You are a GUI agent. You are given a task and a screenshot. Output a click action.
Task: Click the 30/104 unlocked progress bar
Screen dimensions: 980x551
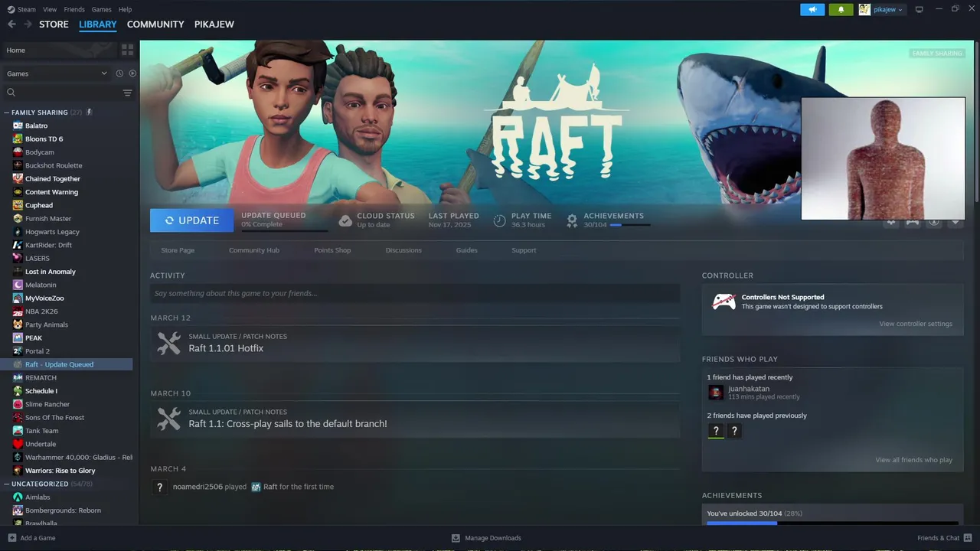pyautogui.click(x=832, y=523)
